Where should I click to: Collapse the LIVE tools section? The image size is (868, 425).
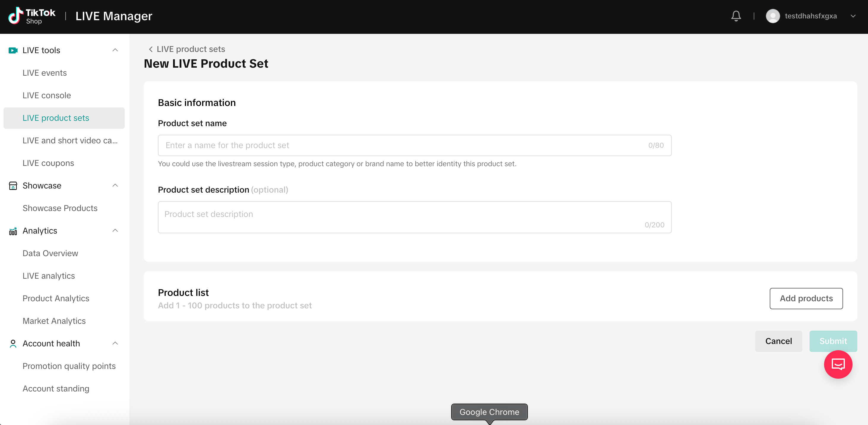pyautogui.click(x=115, y=50)
